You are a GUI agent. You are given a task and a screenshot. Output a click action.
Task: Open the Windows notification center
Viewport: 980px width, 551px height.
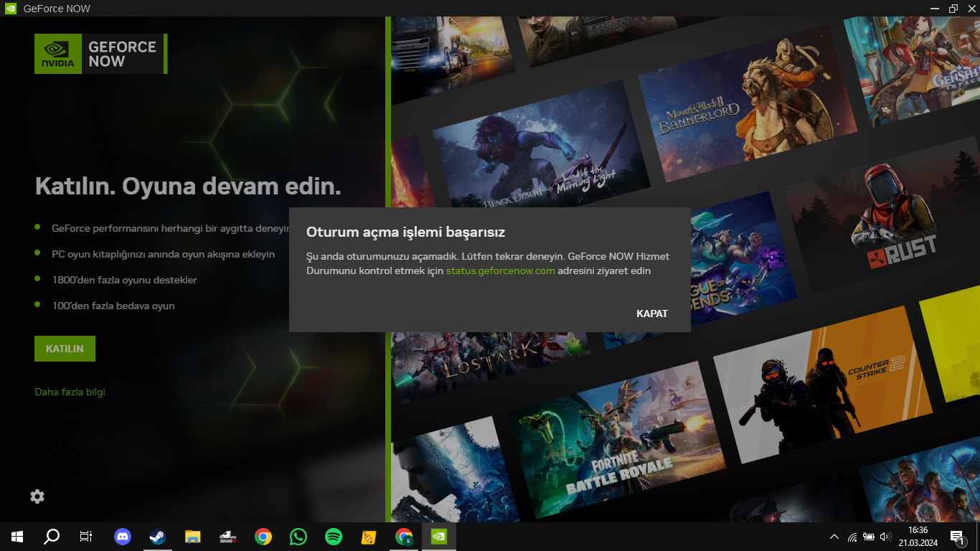coord(957,537)
